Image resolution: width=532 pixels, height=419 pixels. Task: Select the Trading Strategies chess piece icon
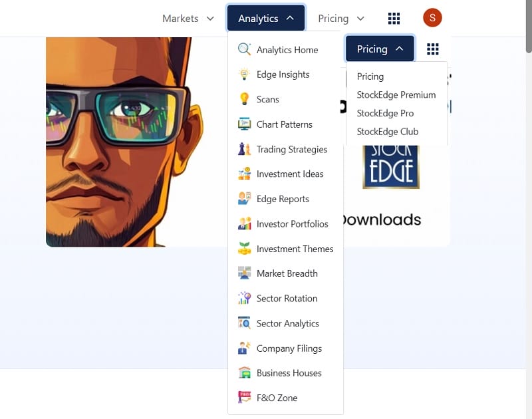click(x=244, y=149)
